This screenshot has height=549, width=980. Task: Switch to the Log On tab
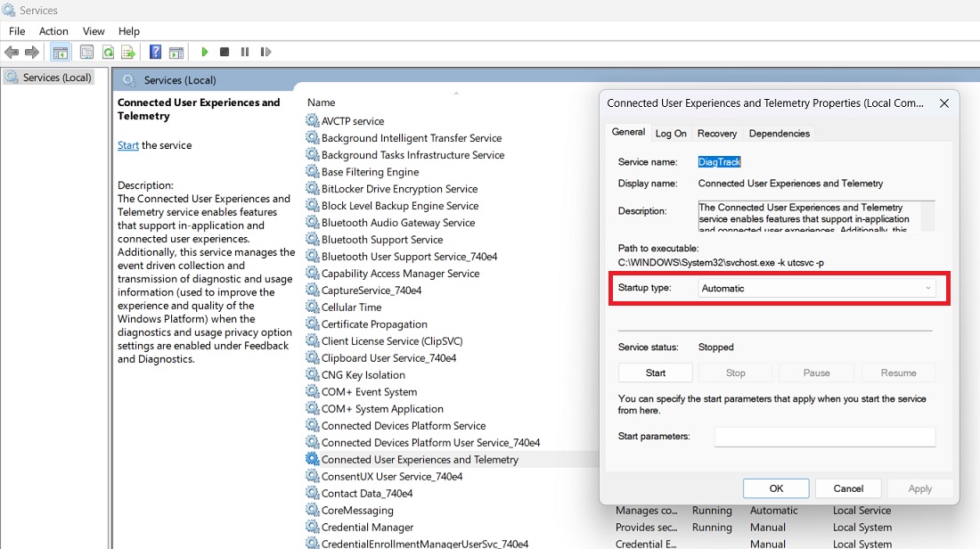point(670,133)
